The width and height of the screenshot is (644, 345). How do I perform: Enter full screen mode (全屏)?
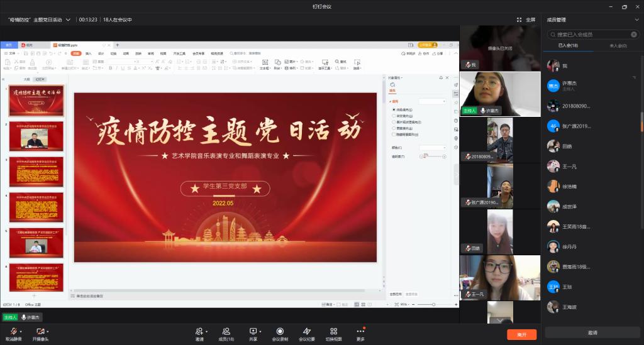pos(526,19)
